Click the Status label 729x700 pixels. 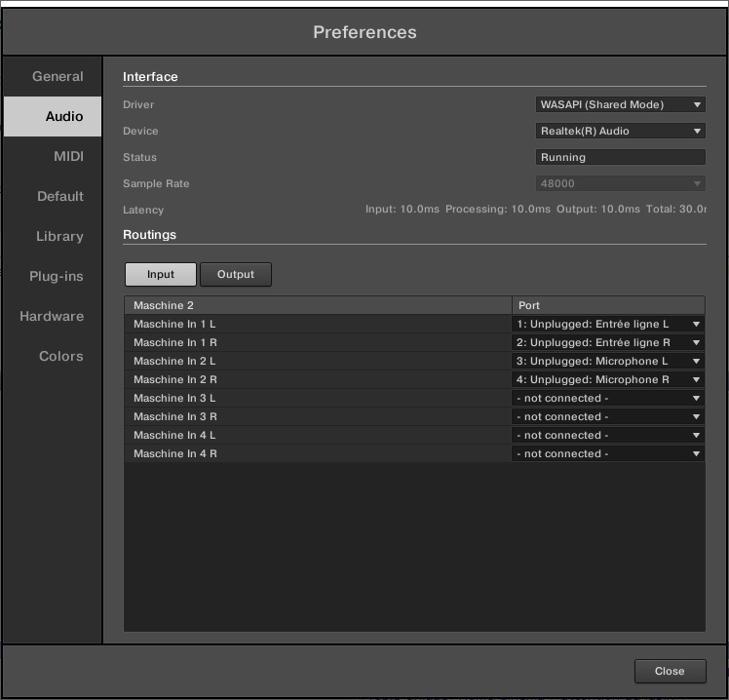139,157
